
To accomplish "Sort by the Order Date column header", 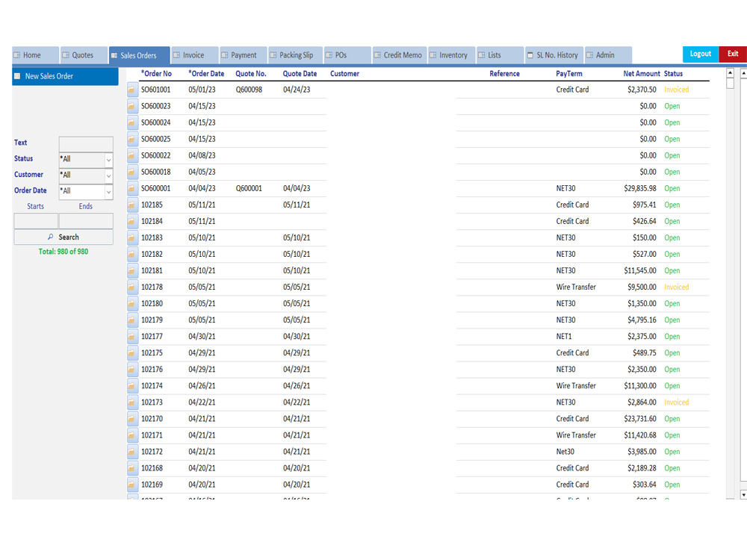I will 206,74.
